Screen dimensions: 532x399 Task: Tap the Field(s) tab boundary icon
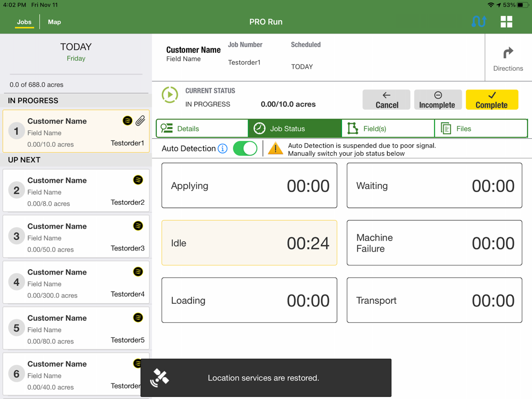[353, 128]
